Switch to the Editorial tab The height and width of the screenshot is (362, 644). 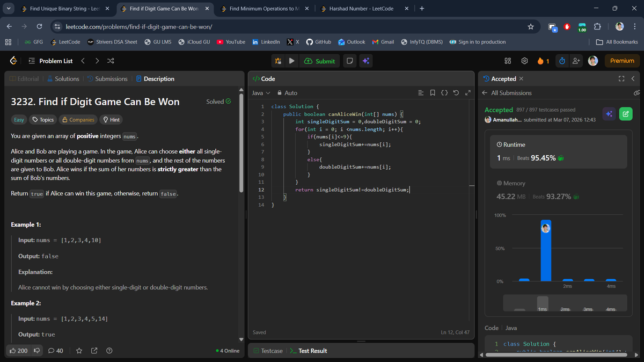(x=24, y=79)
